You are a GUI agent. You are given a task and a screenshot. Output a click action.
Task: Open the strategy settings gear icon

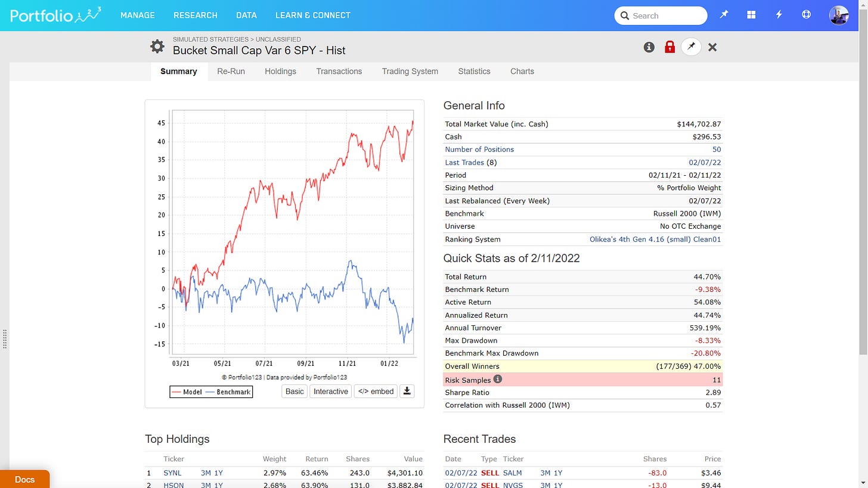pos(157,46)
